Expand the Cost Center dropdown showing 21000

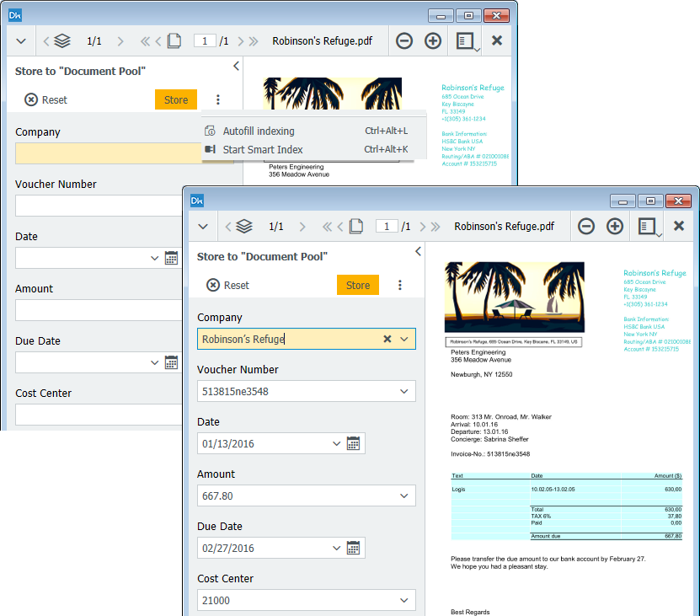click(x=404, y=600)
